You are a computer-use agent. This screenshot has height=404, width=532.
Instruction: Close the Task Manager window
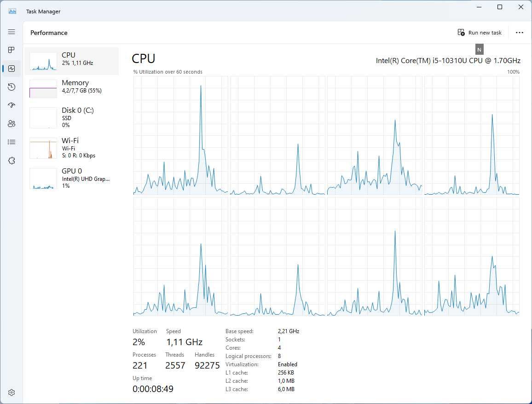coord(521,7)
